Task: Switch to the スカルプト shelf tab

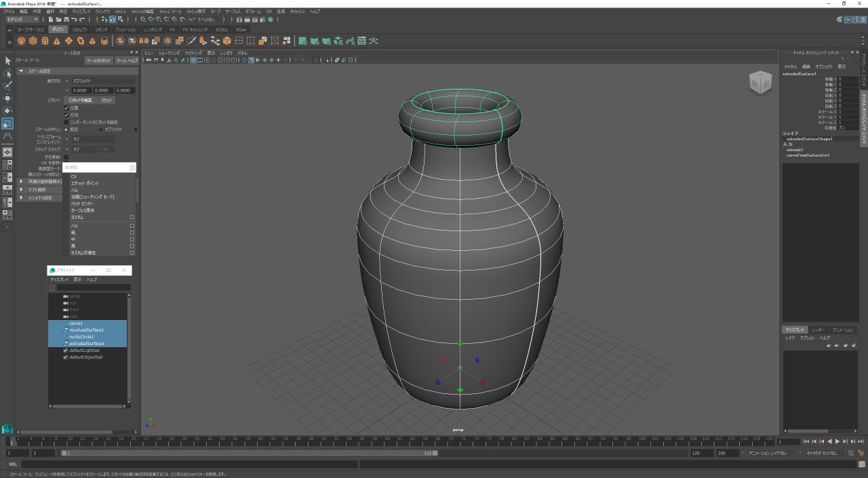Action: 79,30
